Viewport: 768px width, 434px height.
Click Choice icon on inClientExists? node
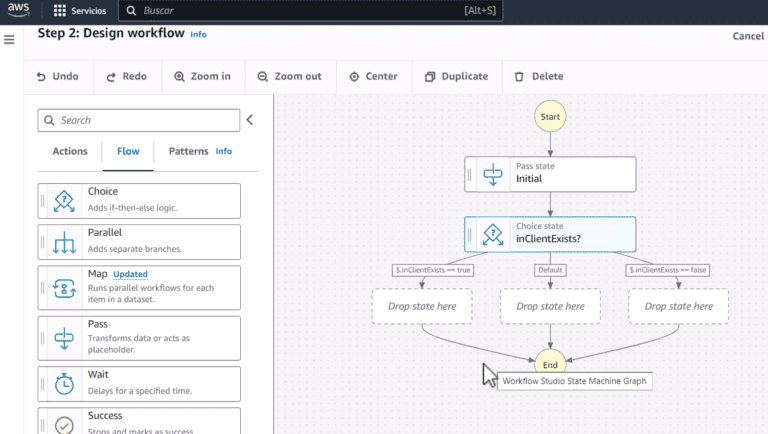click(x=493, y=234)
